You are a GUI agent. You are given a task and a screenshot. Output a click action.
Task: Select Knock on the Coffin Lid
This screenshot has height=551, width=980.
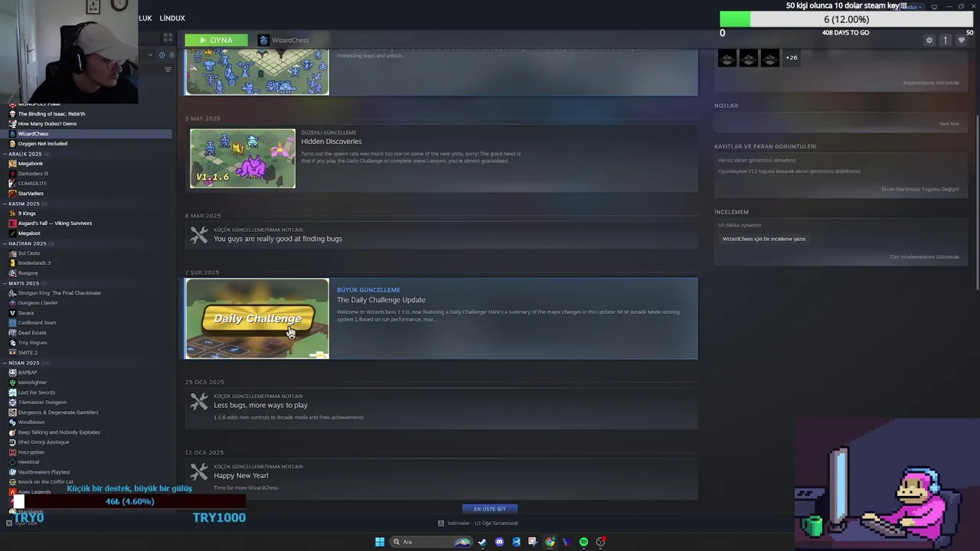tap(45, 482)
